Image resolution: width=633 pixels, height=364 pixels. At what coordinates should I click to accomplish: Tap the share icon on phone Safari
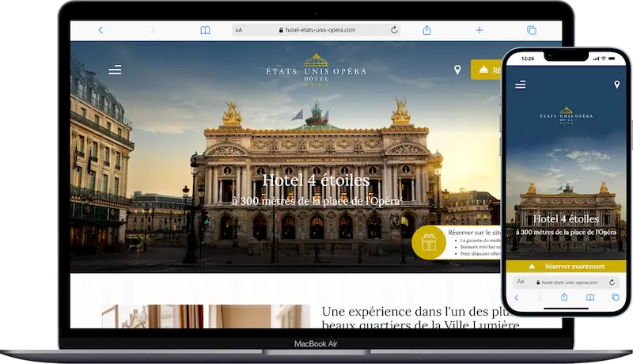tap(564, 297)
